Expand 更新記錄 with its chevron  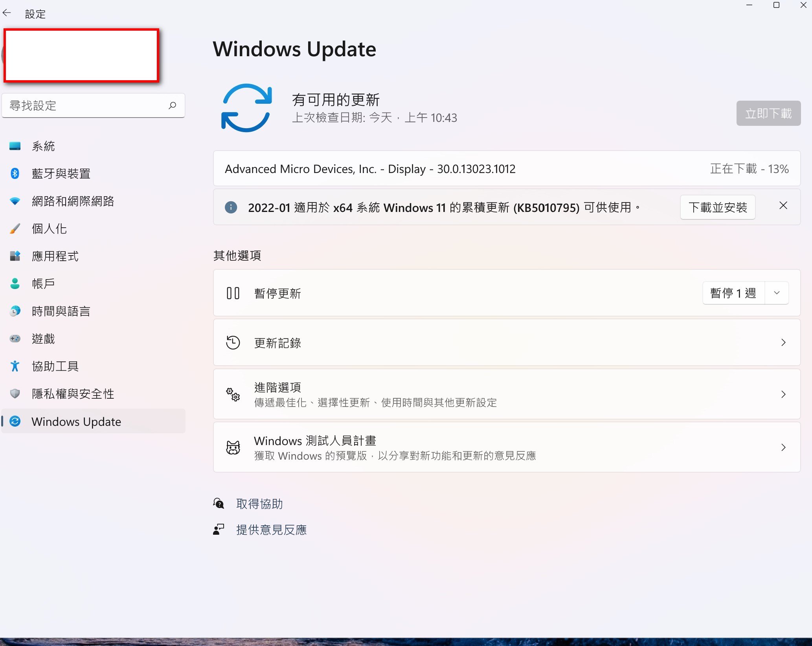click(783, 342)
